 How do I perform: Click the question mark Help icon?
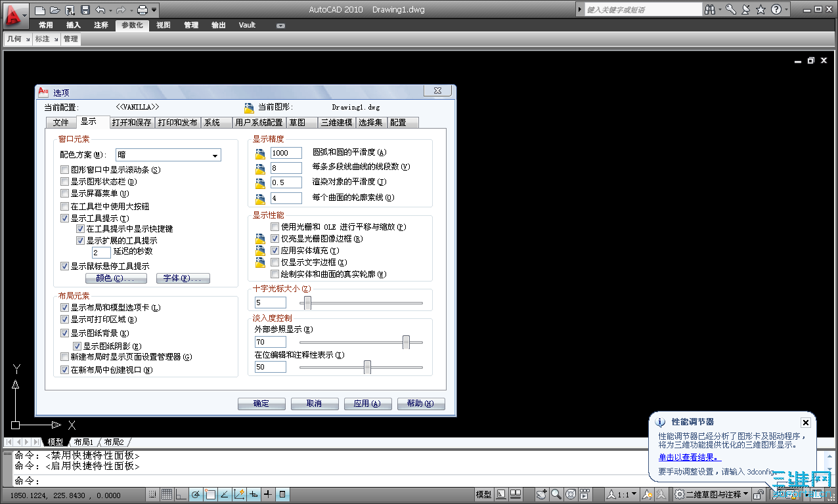776,10
